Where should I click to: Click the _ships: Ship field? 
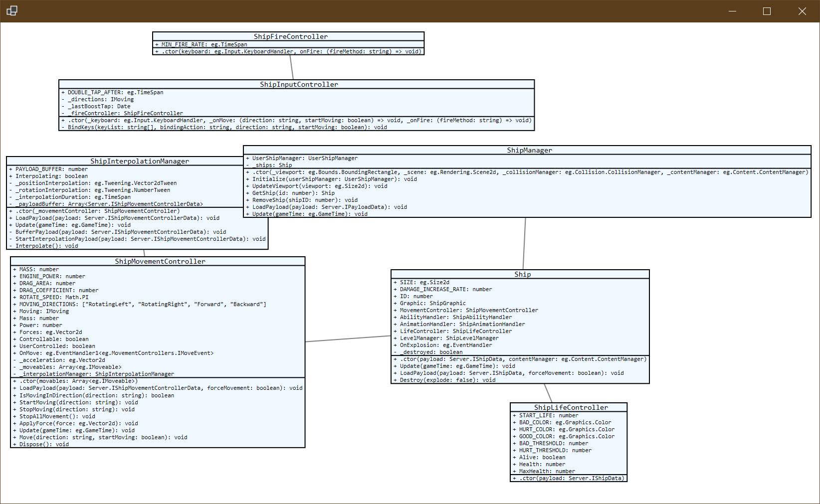269,165
